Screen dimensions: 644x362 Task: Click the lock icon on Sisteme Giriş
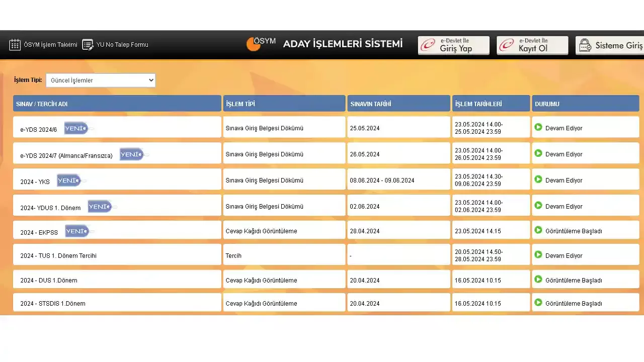click(585, 46)
